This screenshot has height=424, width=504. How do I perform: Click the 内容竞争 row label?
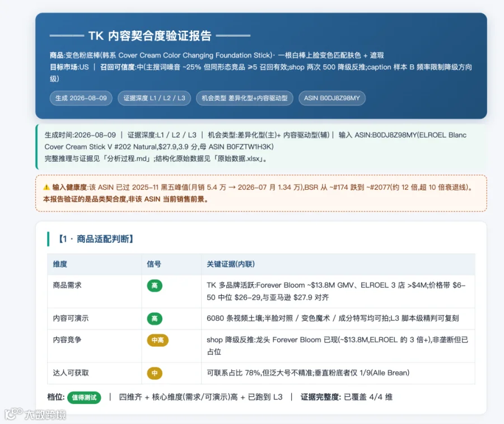(67, 340)
